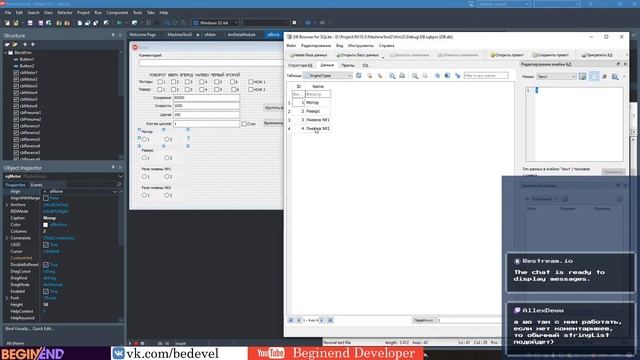Click the Перейти к button below the table
Viewport: 640px width, 360px height.
pos(424,320)
